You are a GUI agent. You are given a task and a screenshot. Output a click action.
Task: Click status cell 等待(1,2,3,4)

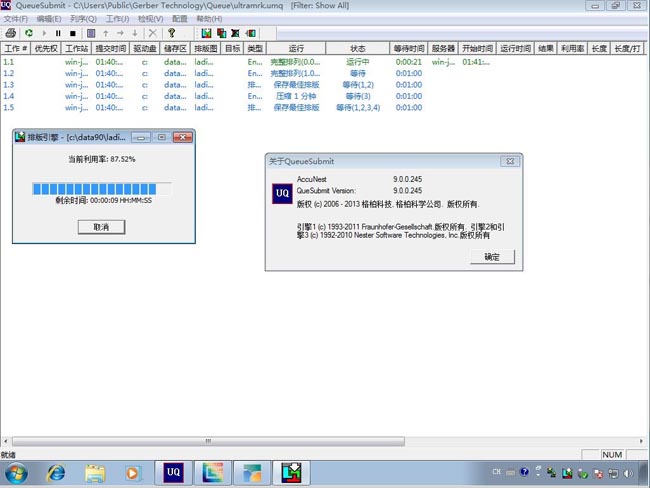click(358, 107)
